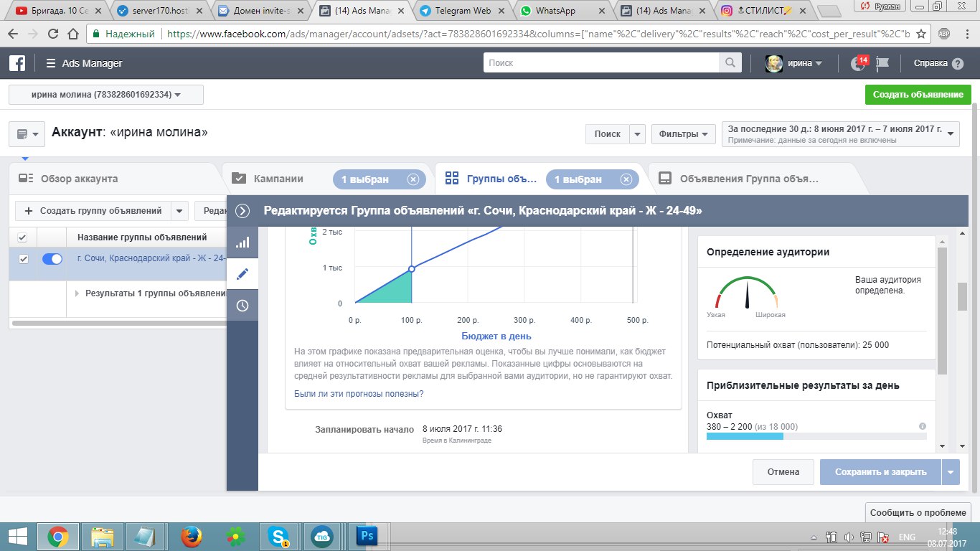Click the volume icon in system tray

tap(849, 537)
